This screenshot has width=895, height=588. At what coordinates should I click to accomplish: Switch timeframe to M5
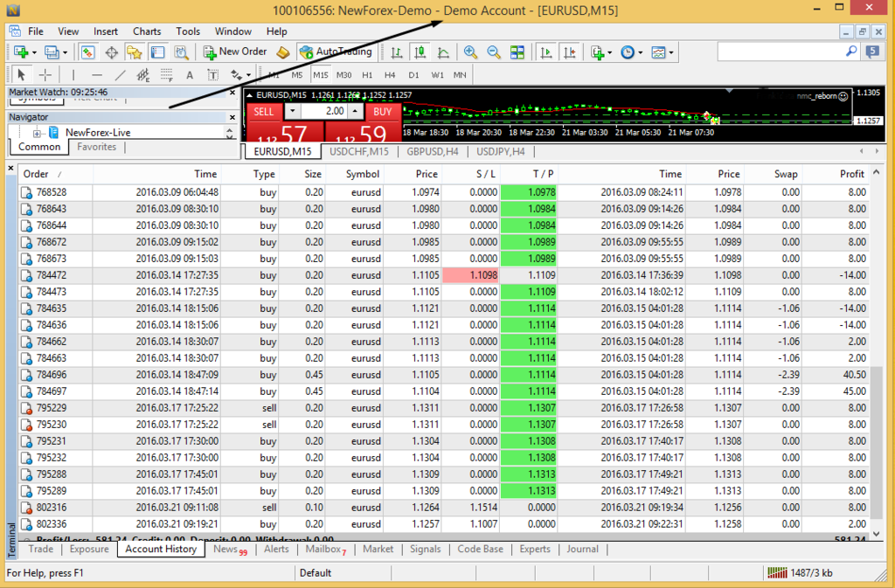(297, 75)
